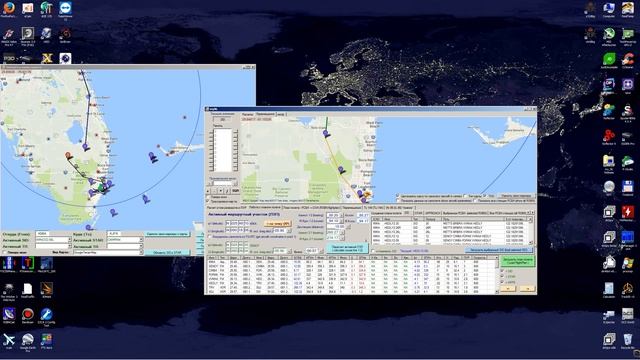
Task: Toggle the first checkbox under green button
Action: pos(502,271)
